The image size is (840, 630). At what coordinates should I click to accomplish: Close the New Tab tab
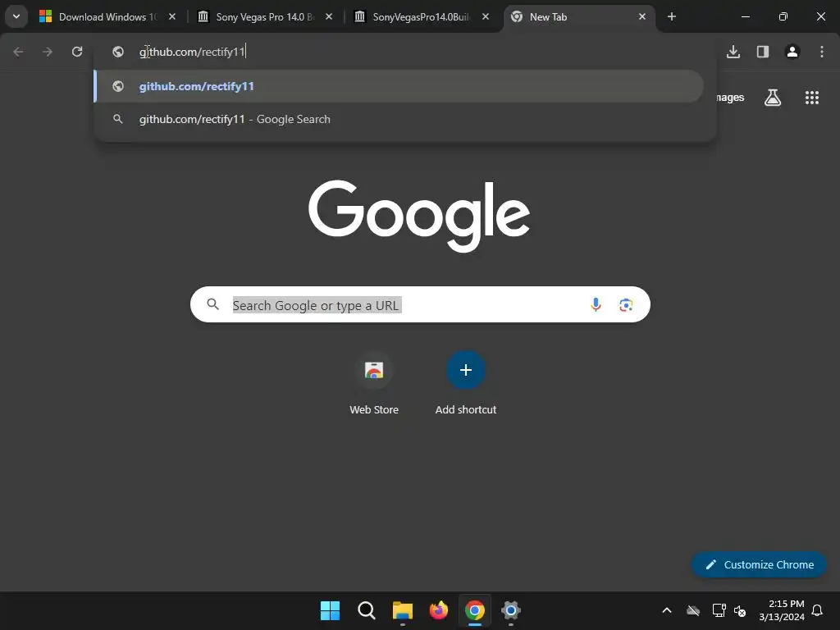point(642,16)
